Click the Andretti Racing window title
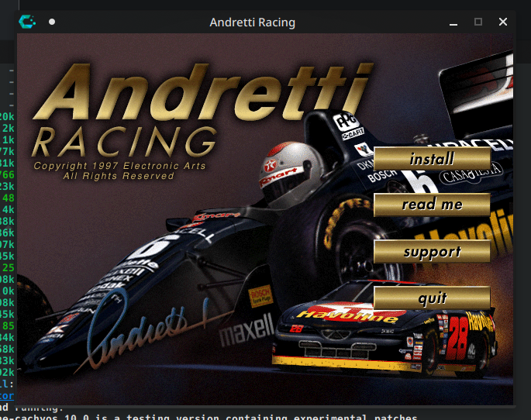 [x=252, y=22]
